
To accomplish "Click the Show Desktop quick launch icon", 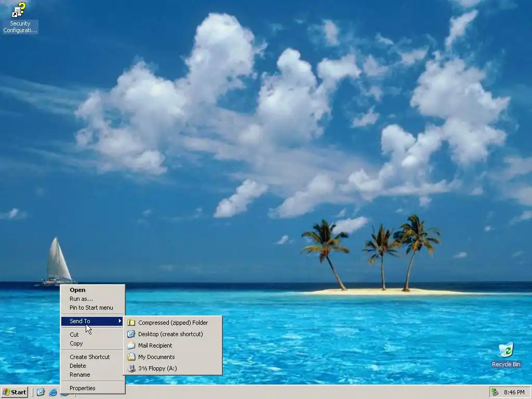I will pyautogui.click(x=41, y=392).
